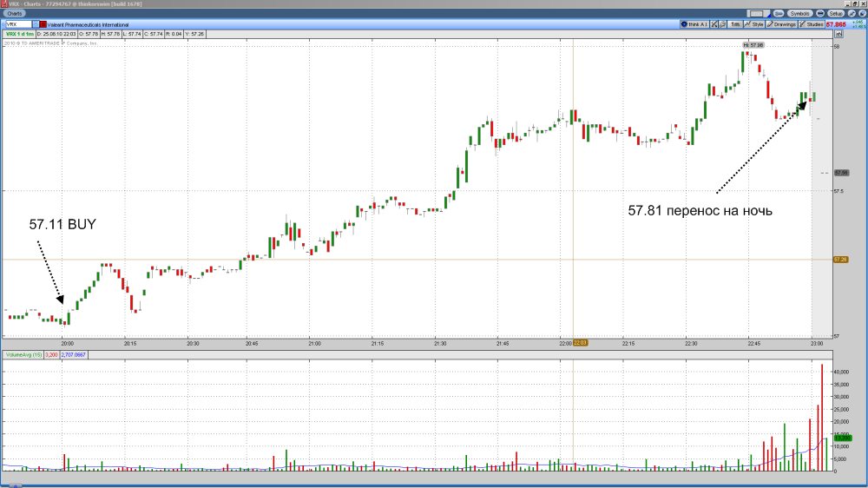The width and height of the screenshot is (868, 488).
Task: Click the O: 57.78 open value
Action: (x=88, y=34)
